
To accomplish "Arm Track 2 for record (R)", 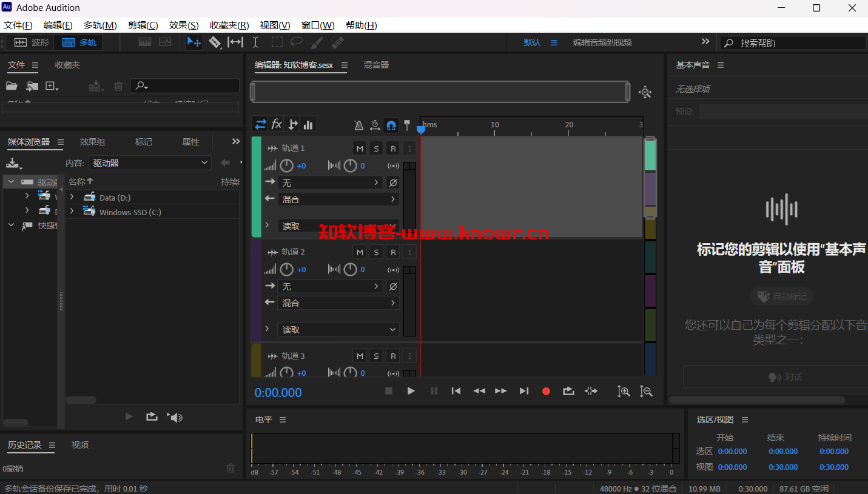I will tap(393, 252).
